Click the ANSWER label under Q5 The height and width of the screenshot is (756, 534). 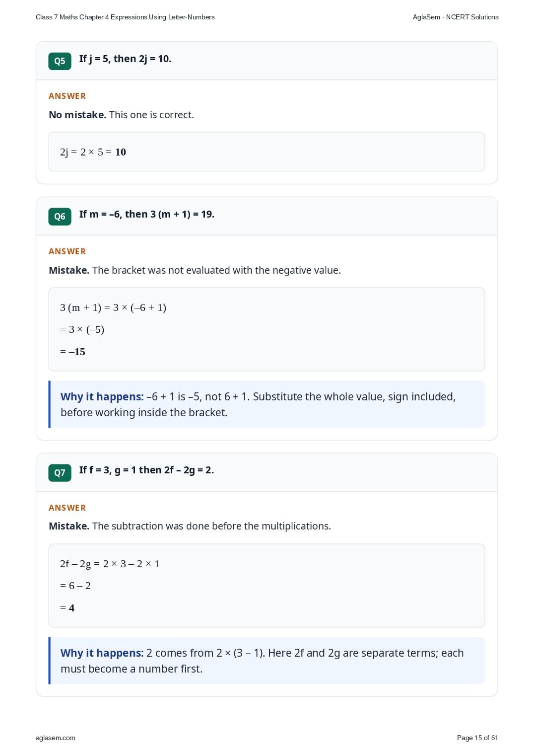tap(67, 96)
